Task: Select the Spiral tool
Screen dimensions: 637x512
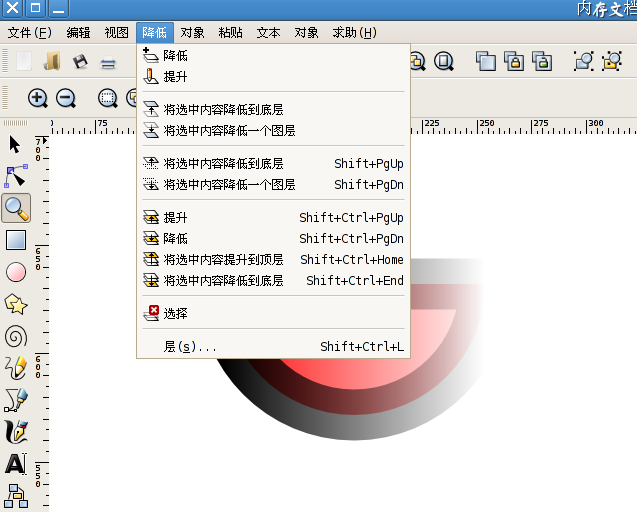Action: point(16,336)
